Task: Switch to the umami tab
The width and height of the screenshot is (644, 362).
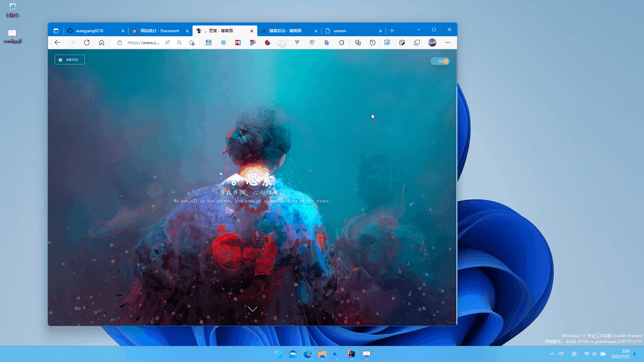Action: 354,31
